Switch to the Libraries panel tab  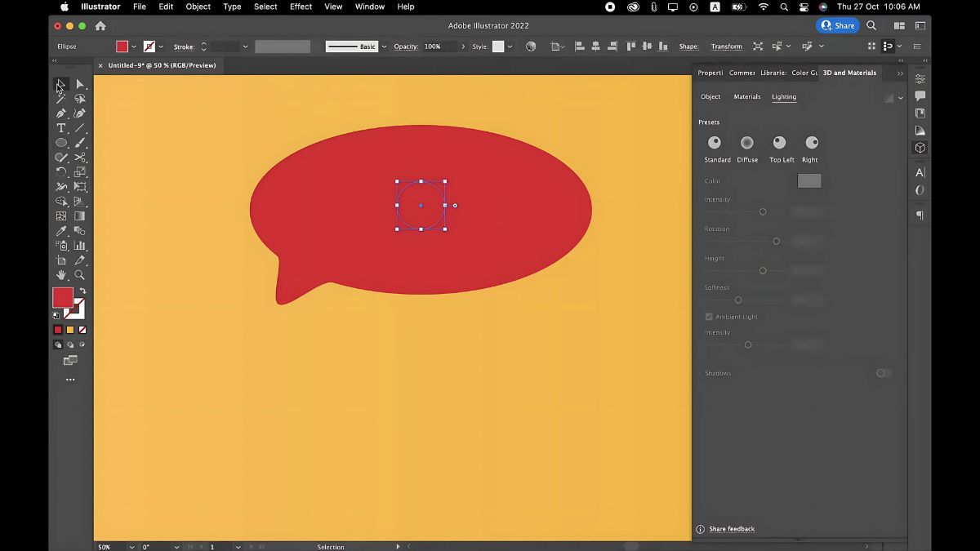pos(773,73)
